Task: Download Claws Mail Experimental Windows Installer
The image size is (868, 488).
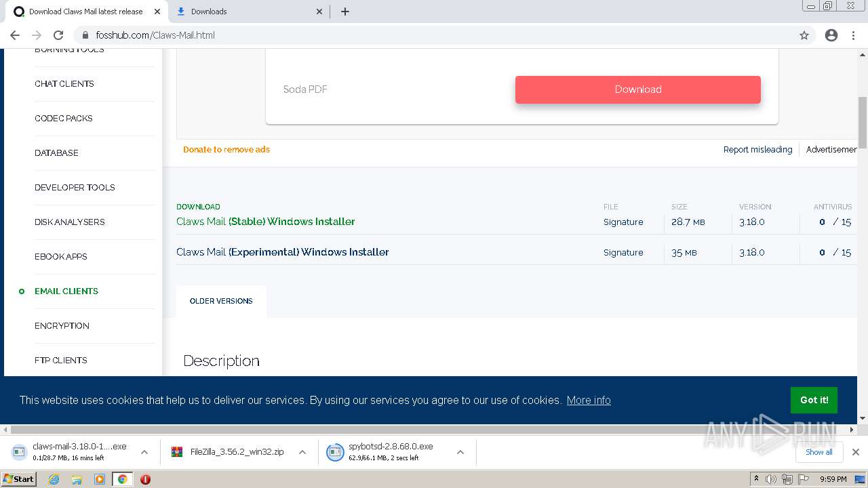Action: point(283,252)
